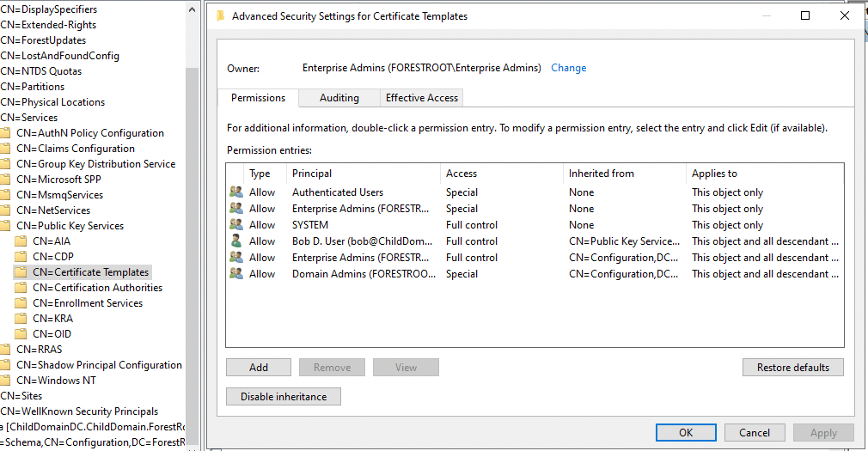
Task: Select CN=Certification Authorities in the tree
Action: coord(97,288)
